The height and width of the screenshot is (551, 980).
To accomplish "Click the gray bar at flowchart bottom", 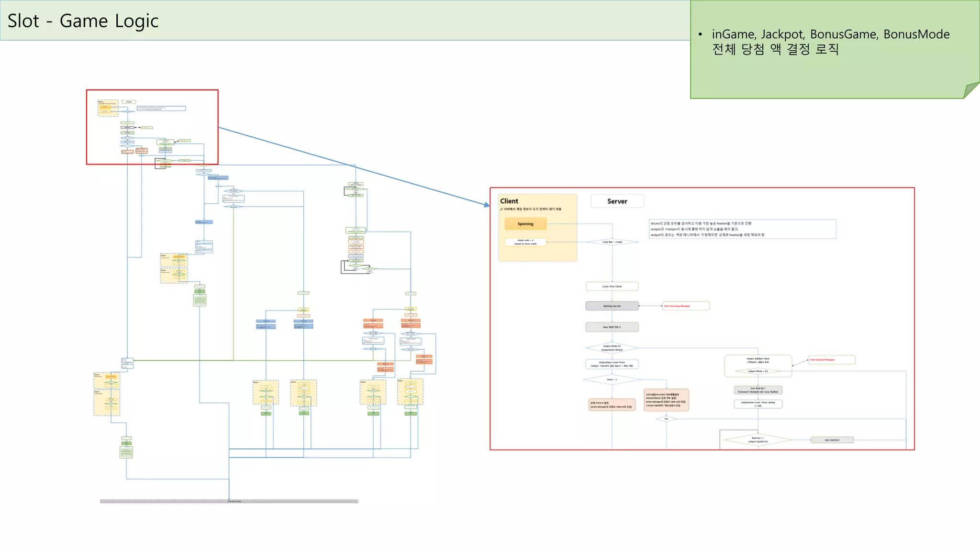I will click(229, 501).
